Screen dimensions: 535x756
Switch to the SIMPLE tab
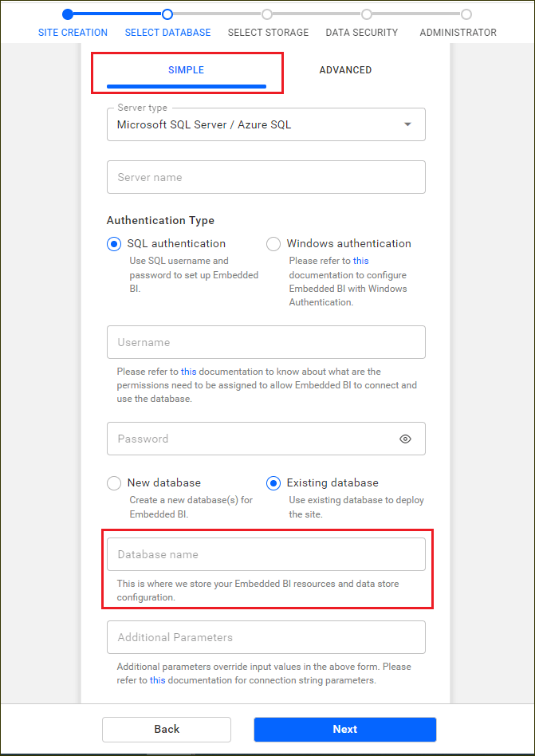pyautogui.click(x=187, y=70)
